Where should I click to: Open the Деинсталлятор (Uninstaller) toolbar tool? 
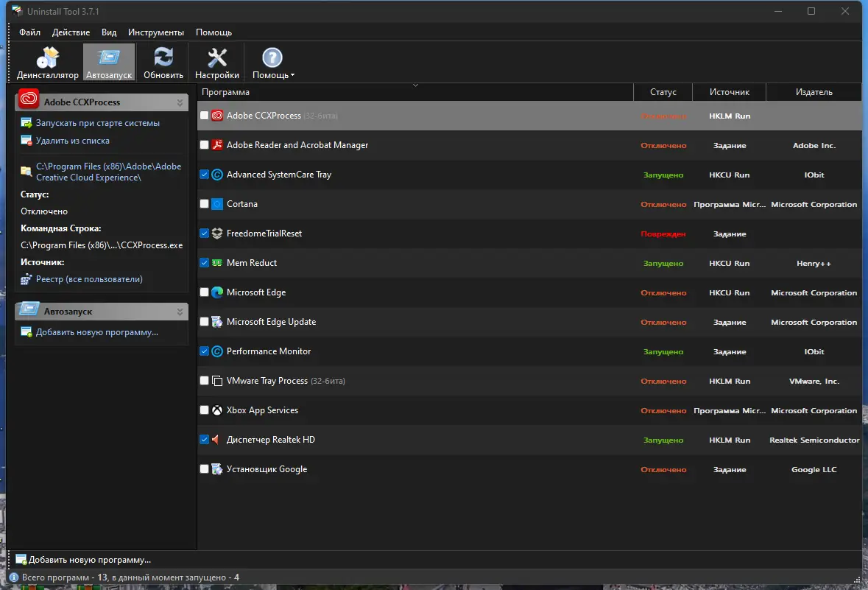pos(48,63)
